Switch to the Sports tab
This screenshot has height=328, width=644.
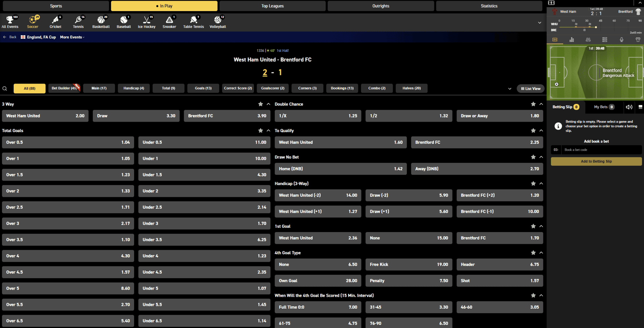click(x=56, y=6)
